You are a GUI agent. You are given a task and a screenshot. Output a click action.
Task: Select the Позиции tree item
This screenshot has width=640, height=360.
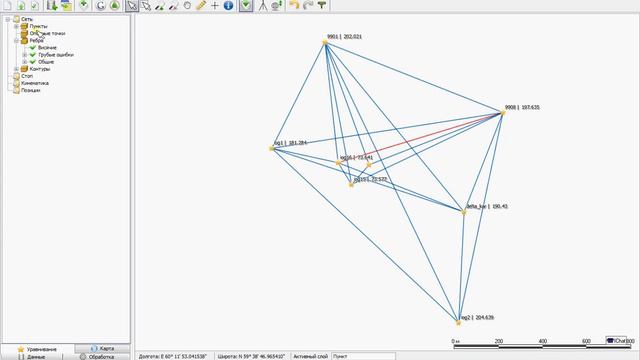(x=31, y=91)
